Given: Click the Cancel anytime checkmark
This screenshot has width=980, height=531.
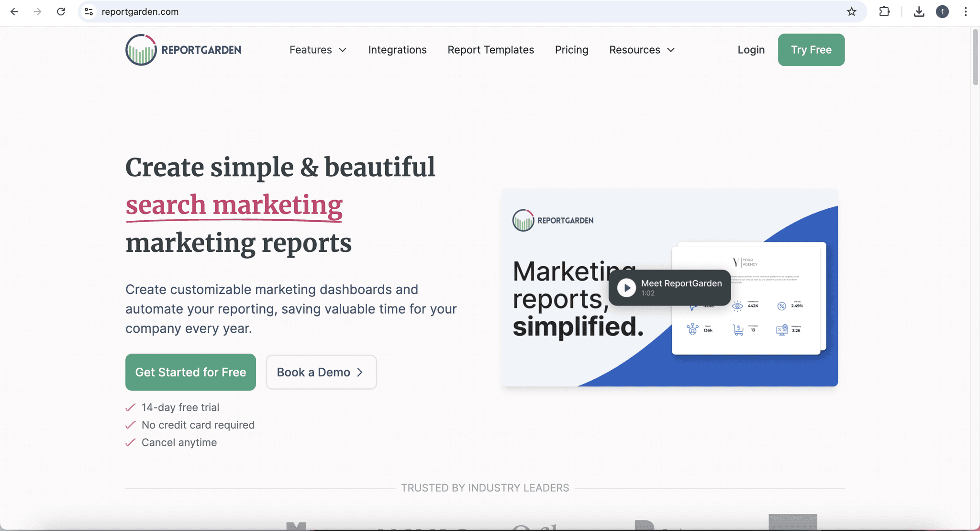Looking at the screenshot, I should click(x=130, y=442).
